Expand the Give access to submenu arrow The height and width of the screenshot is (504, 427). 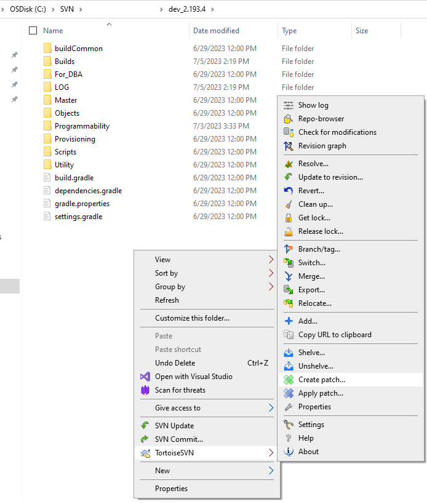pyautogui.click(x=271, y=408)
